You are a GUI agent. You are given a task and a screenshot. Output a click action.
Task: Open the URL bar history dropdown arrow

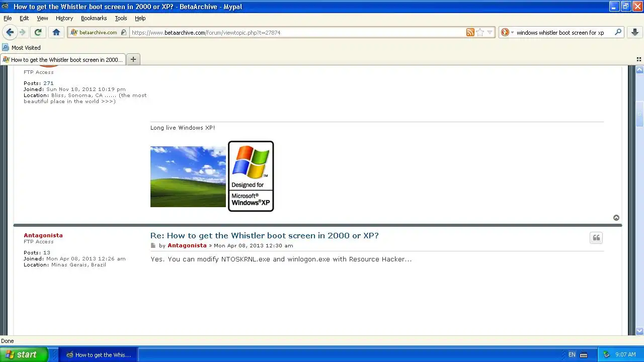[490, 33]
